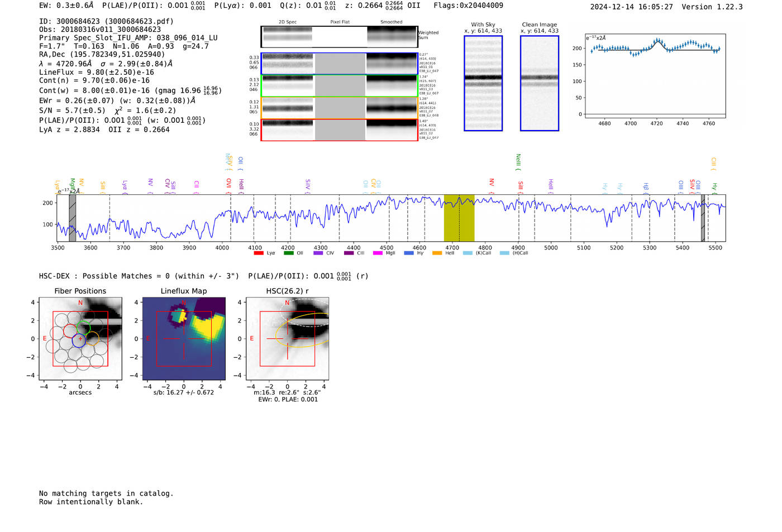Click the yellow highlighted band near 4700Å
Screen dimensions: 782x532
point(459,218)
